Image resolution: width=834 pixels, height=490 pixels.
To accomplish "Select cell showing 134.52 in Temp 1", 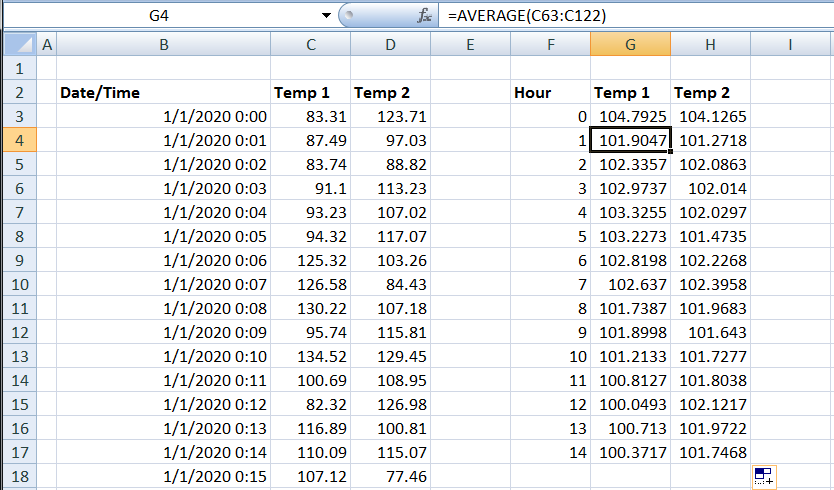I will click(311, 356).
